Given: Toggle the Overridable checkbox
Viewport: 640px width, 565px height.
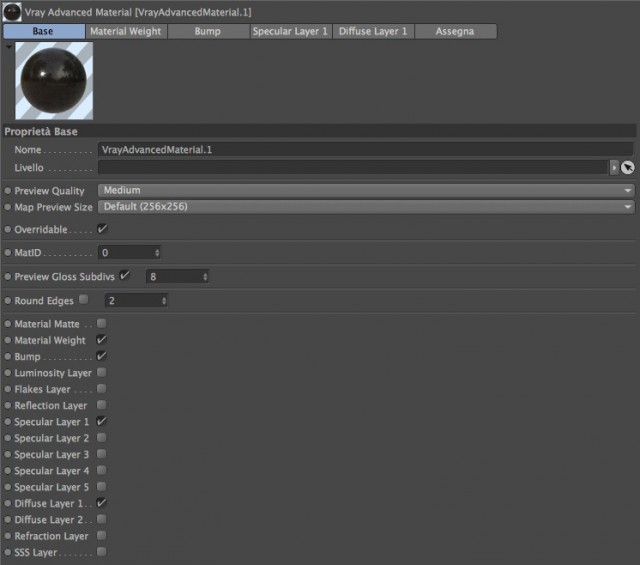Looking at the screenshot, I should pos(102,229).
